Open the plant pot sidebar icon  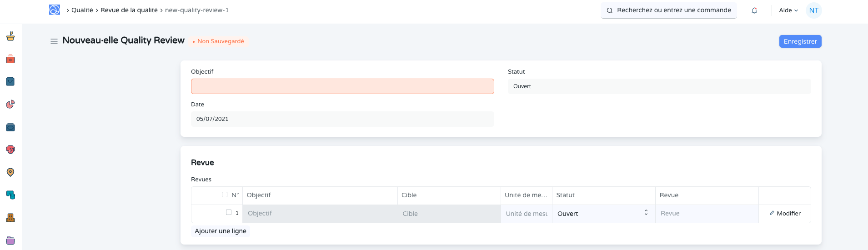click(10, 36)
